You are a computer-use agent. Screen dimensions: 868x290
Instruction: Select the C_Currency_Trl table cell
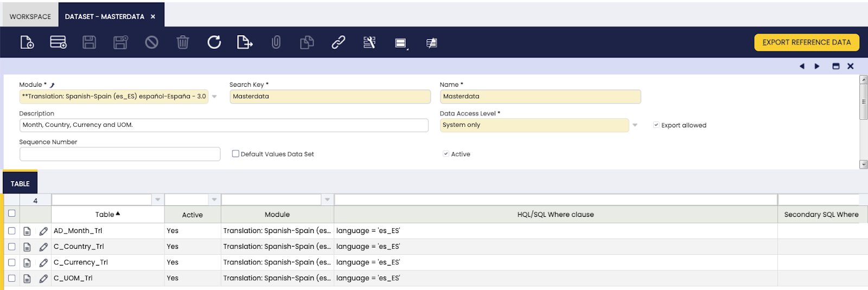pos(108,262)
